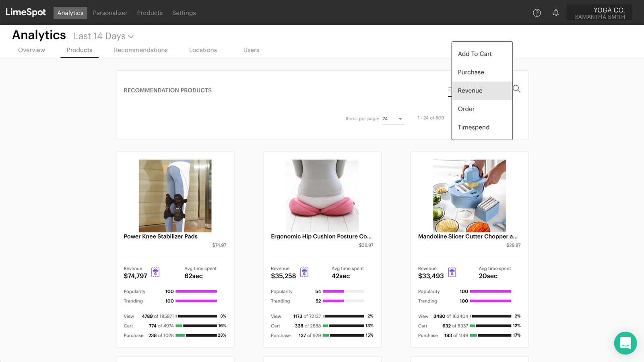Click the Mandoline Slicer Cutter Chopper title
The width and height of the screenshot is (644, 362).
pyautogui.click(x=468, y=237)
